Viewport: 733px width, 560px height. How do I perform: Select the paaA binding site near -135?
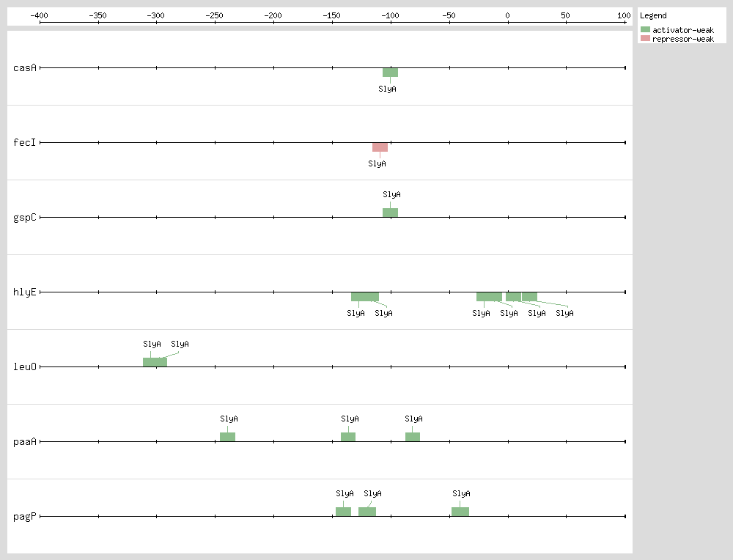(348, 437)
